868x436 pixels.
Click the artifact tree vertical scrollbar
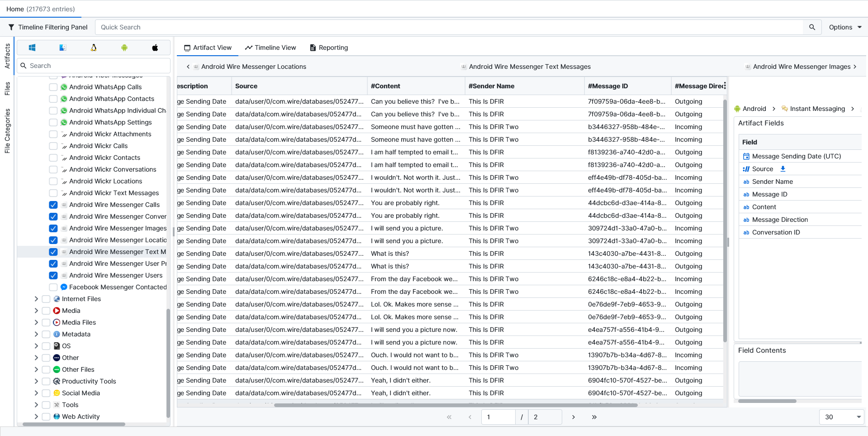168,363
